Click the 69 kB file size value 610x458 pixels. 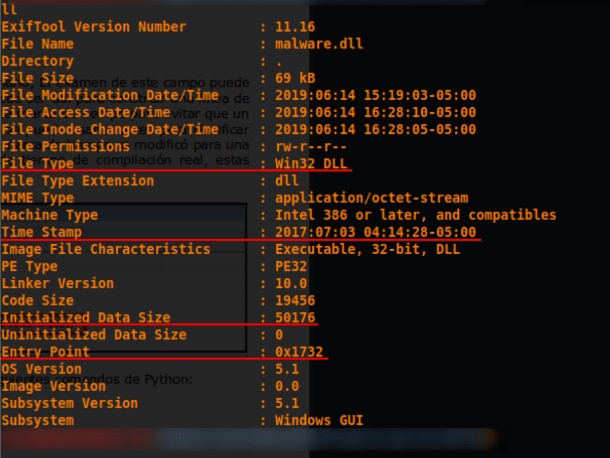(295, 78)
